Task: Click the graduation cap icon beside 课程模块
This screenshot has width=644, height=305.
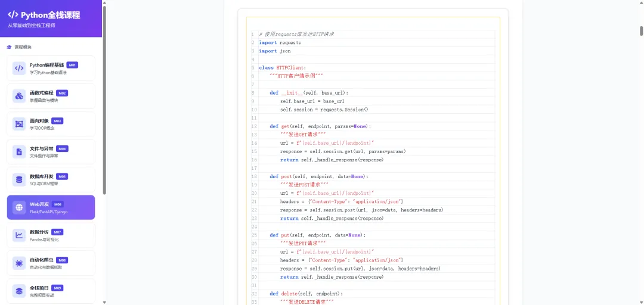Action: click(9, 47)
